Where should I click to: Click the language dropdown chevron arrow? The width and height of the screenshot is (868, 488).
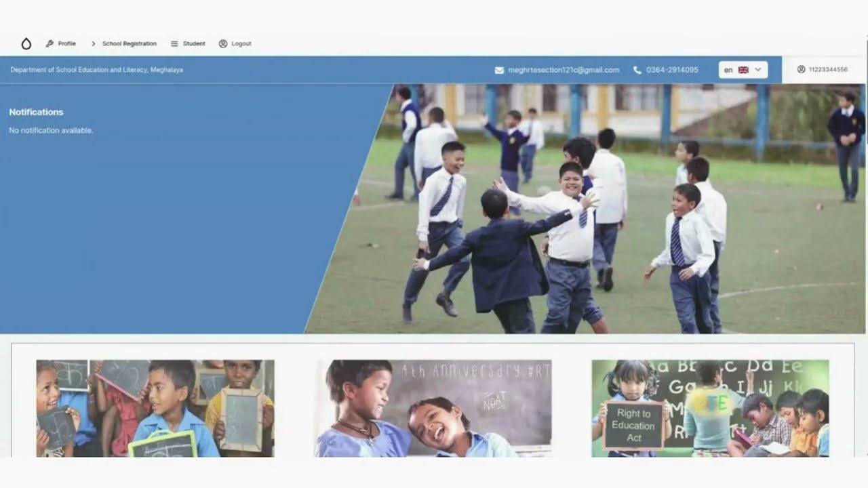click(758, 70)
